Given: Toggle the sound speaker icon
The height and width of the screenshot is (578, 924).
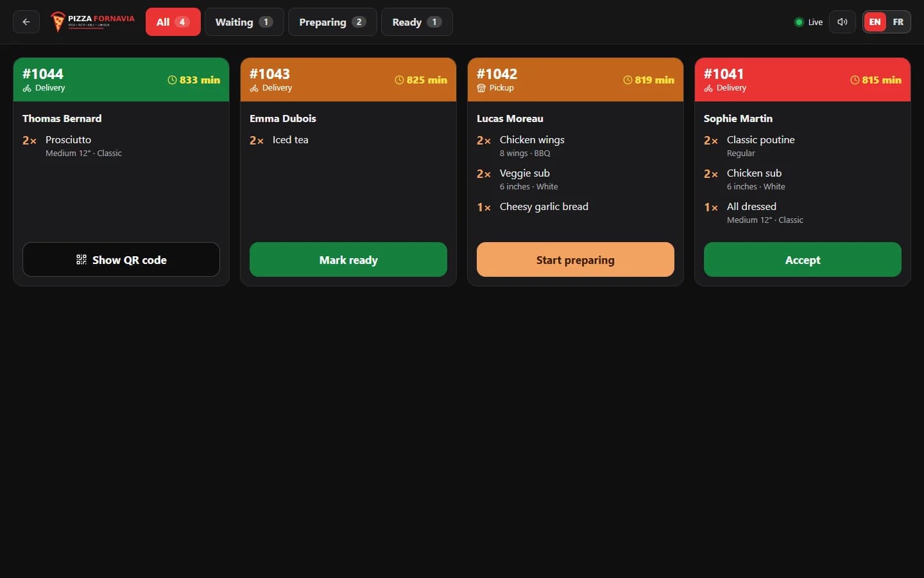Looking at the screenshot, I should (843, 22).
